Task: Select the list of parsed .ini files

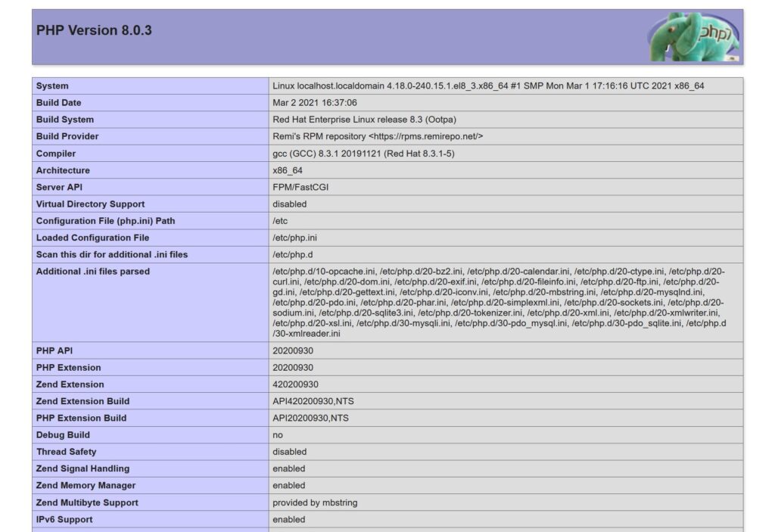Action: (x=500, y=303)
